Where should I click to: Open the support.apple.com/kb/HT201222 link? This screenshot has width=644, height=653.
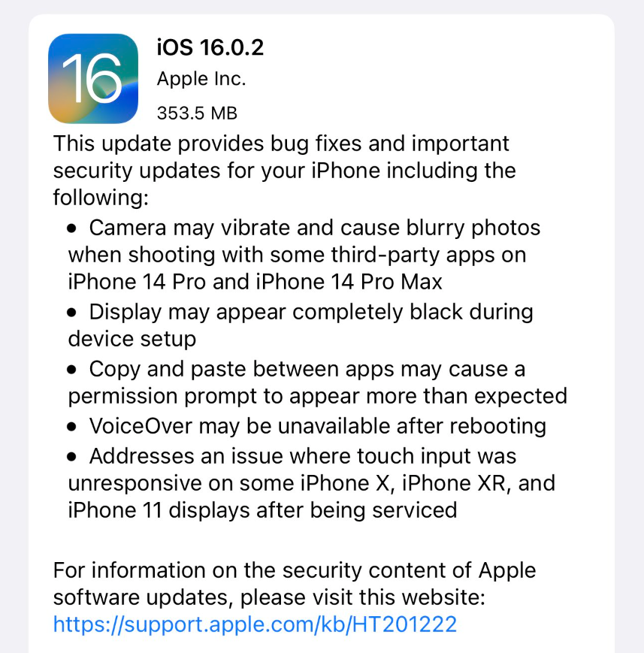255,624
